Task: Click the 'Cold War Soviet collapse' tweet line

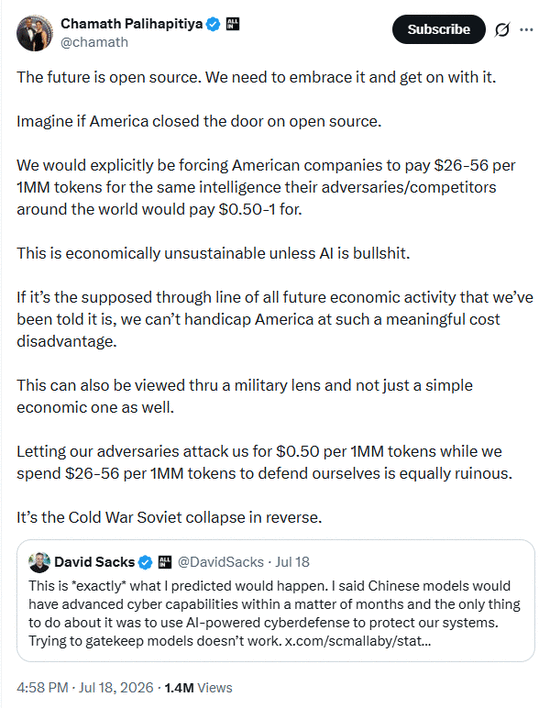Action: point(169,517)
